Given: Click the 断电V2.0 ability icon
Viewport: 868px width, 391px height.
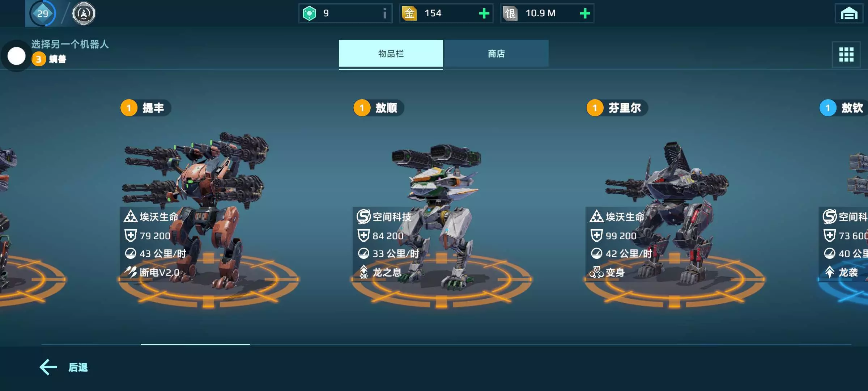Looking at the screenshot, I should point(131,272).
